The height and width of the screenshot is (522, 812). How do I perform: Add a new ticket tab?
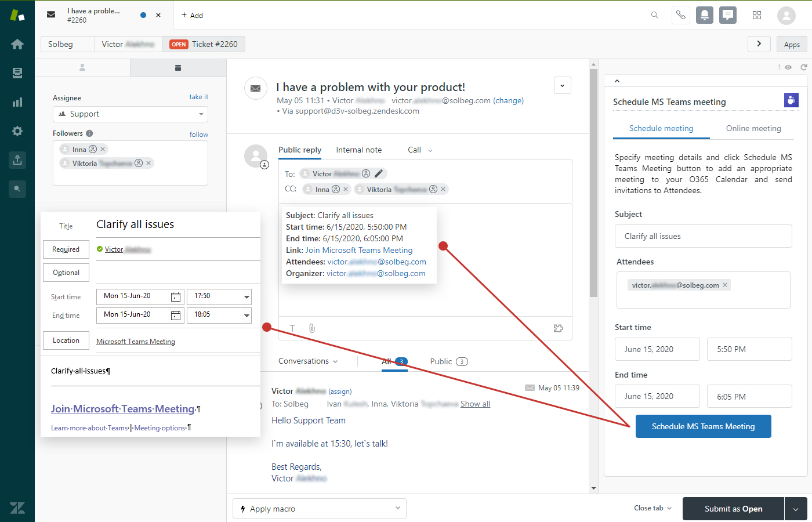tap(192, 15)
